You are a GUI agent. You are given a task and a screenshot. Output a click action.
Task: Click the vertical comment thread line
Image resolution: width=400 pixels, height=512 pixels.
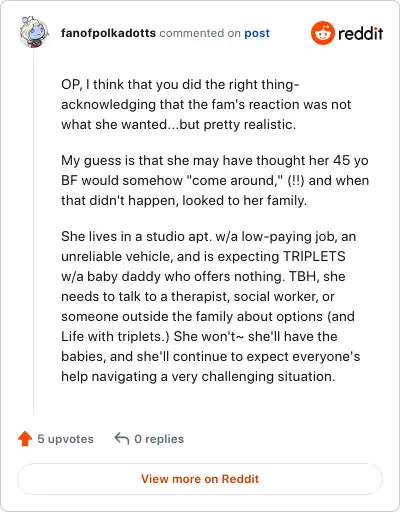(x=34, y=232)
